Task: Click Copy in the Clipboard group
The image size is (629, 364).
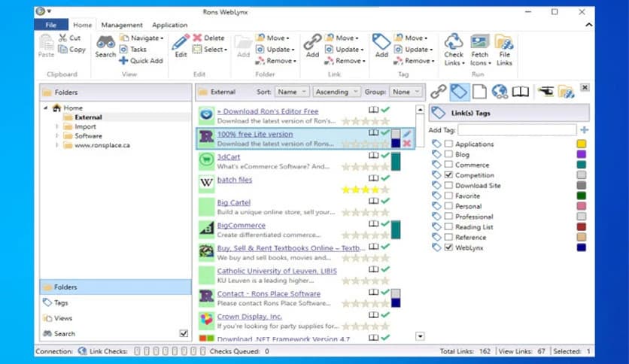Action: (71, 50)
